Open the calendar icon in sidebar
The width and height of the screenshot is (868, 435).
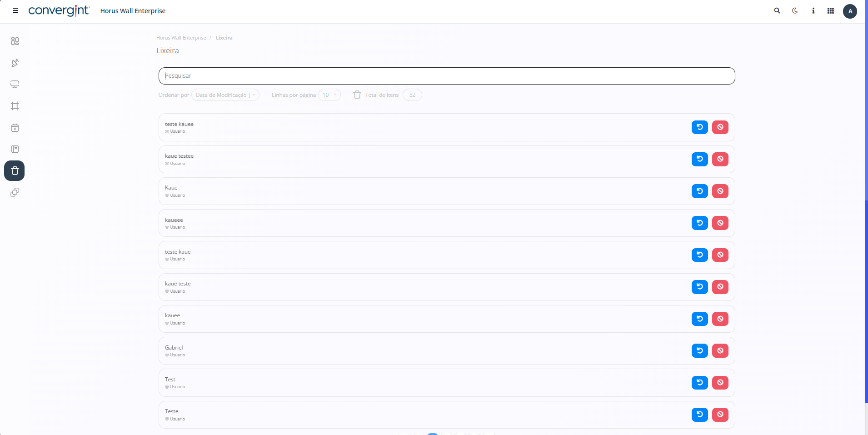pyautogui.click(x=15, y=128)
